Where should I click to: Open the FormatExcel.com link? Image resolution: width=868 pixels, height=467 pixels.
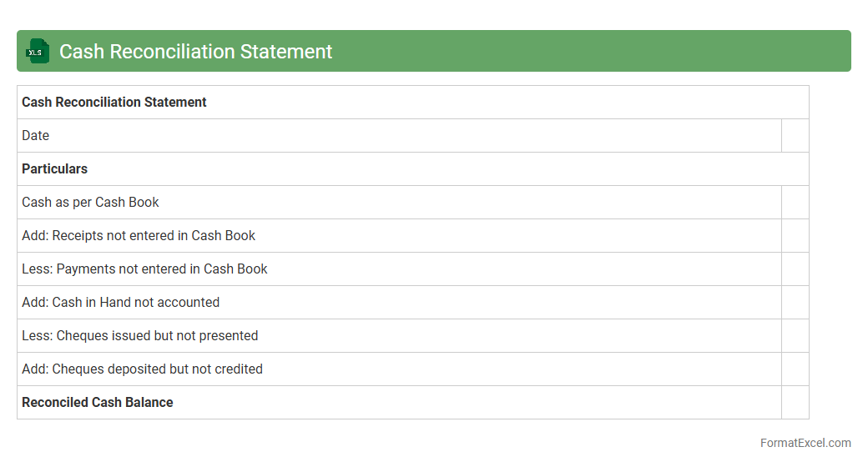point(805,443)
